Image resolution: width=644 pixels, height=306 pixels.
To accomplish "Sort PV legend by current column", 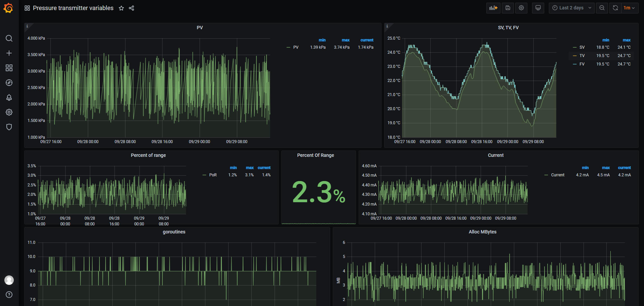I will (x=367, y=40).
